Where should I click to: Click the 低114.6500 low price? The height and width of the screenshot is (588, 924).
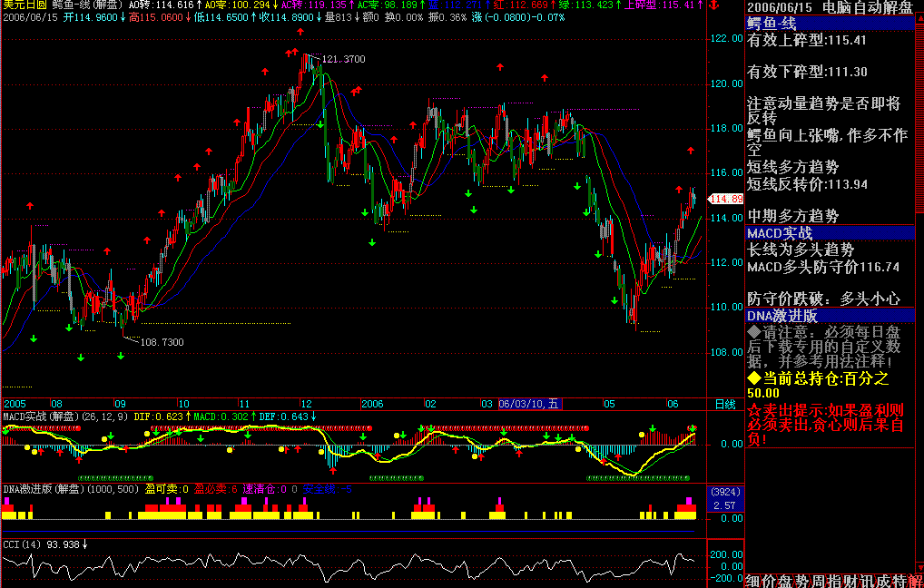click(221, 17)
